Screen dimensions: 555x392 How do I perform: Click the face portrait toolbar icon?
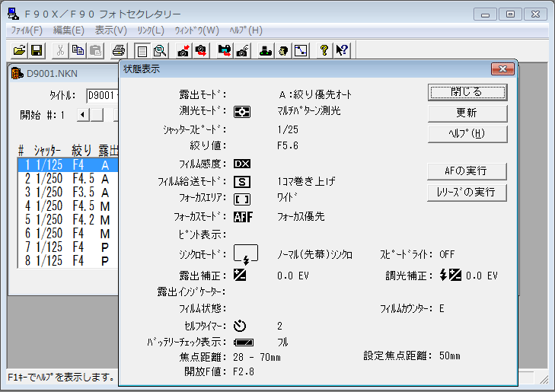[283, 50]
